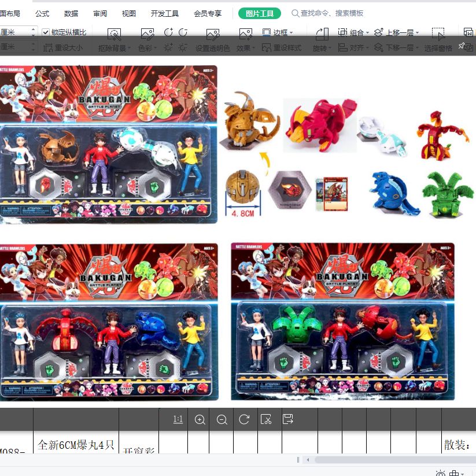Click the increase brightness sun icon
The image size is (476, 476).
tap(168, 47)
